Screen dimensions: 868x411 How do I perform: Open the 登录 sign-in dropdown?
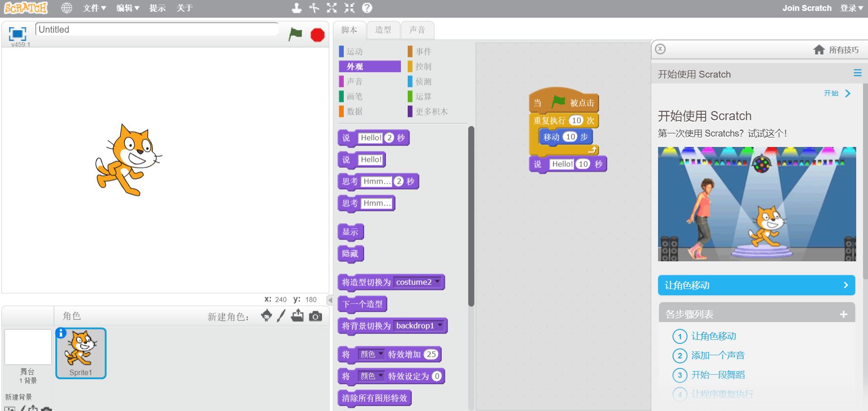pyautogui.click(x=851, y=8)
